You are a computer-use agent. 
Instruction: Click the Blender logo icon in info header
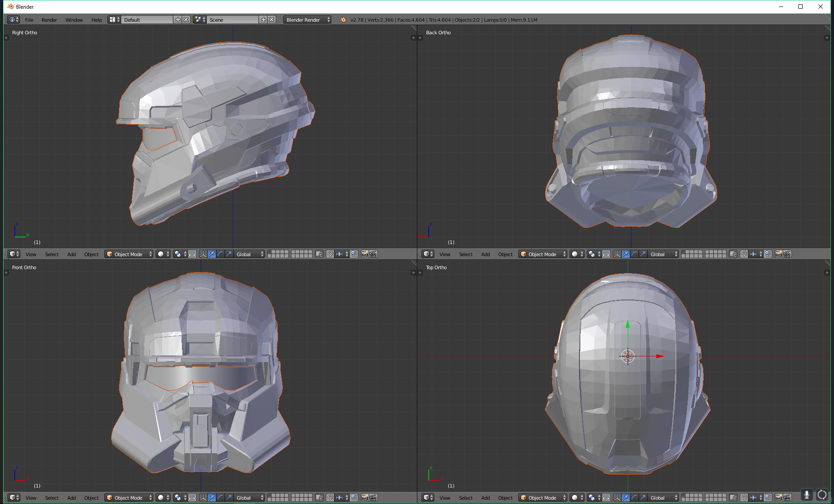(x=343, y=20)
